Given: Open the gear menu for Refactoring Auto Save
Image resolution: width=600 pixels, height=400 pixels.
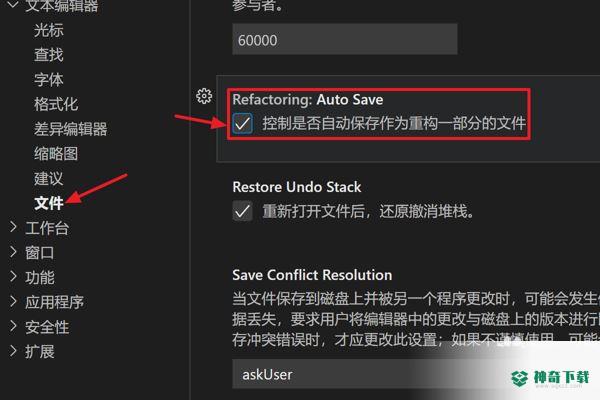Looking at the screenshot, I should 204,96.
